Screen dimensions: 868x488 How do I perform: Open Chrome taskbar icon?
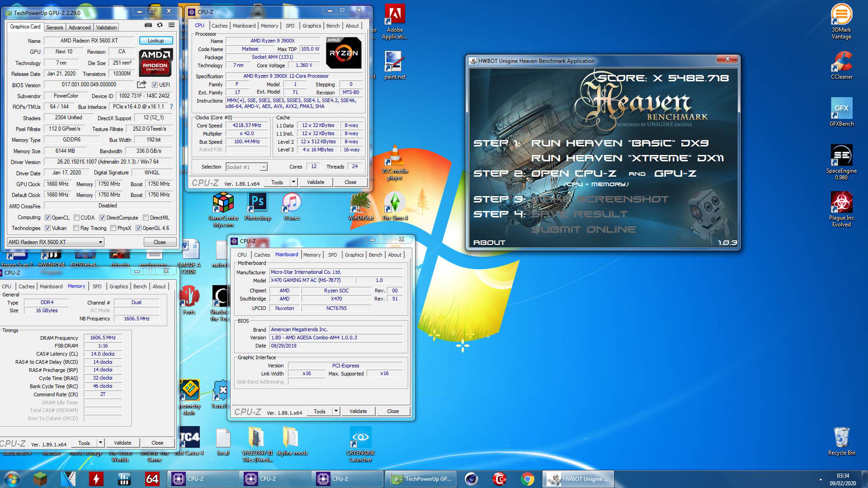click(527, 479)
